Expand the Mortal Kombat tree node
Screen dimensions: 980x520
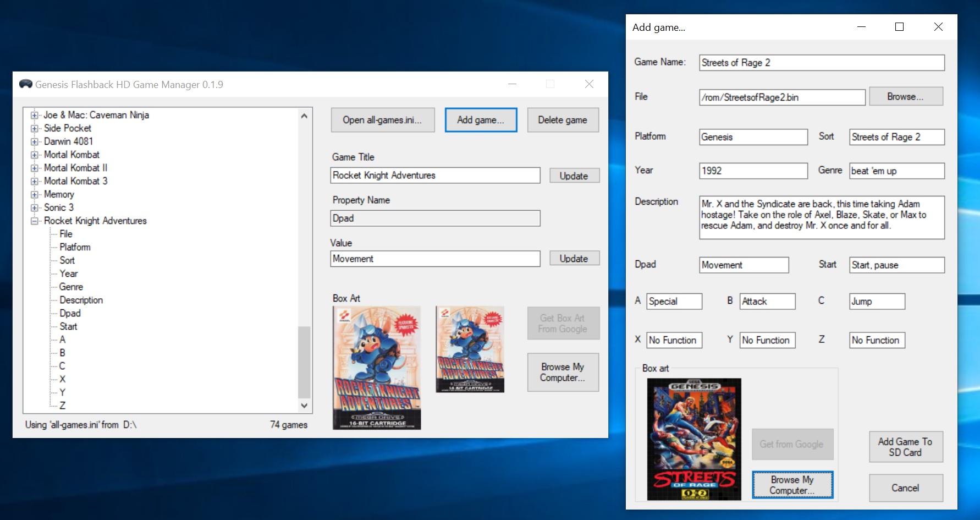pos(35,155)
